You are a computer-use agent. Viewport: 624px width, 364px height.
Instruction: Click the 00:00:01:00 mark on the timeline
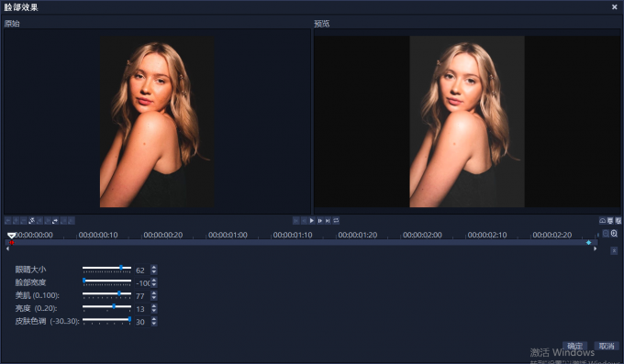coord(228,235)
